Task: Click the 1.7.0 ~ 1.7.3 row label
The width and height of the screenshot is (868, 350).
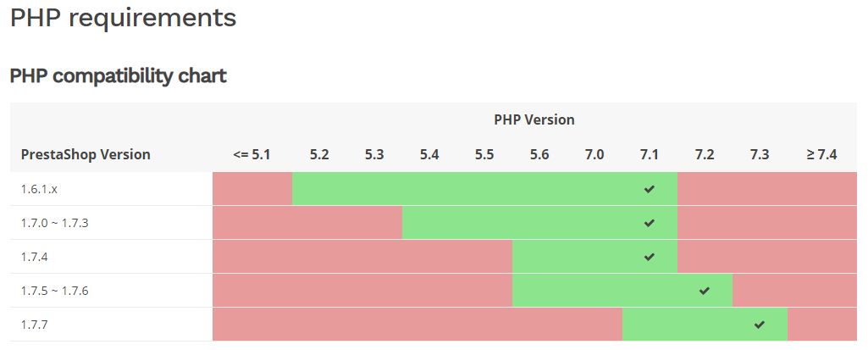Action: click(55, 223)
